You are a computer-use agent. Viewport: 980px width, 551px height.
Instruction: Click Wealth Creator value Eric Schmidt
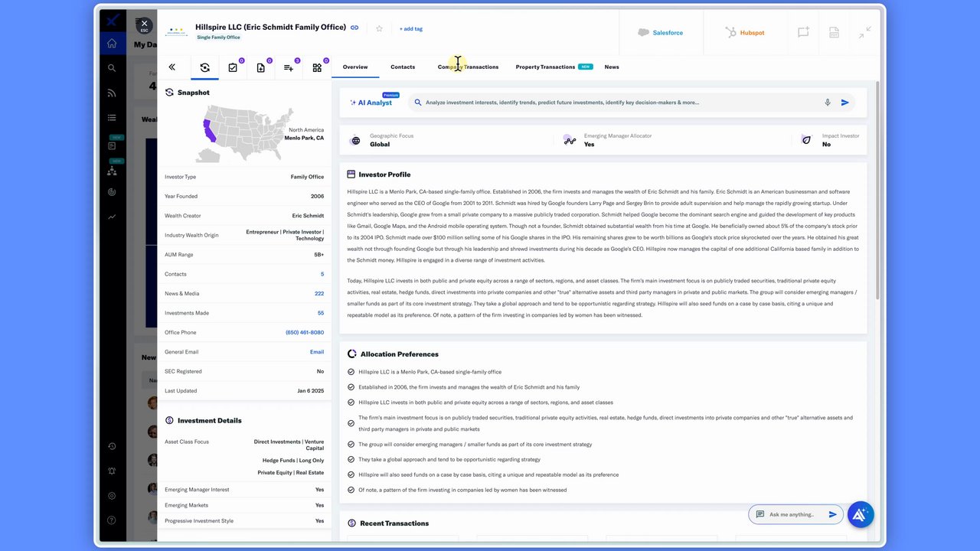pos(308,216)
